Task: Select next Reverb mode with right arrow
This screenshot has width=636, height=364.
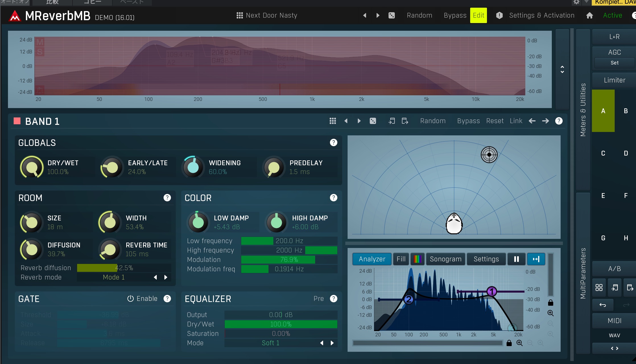Action: tap(166, 277)
